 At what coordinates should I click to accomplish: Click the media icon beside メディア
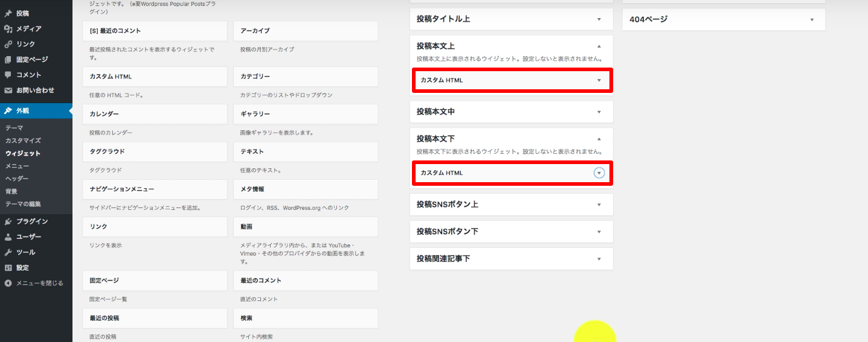8,29
